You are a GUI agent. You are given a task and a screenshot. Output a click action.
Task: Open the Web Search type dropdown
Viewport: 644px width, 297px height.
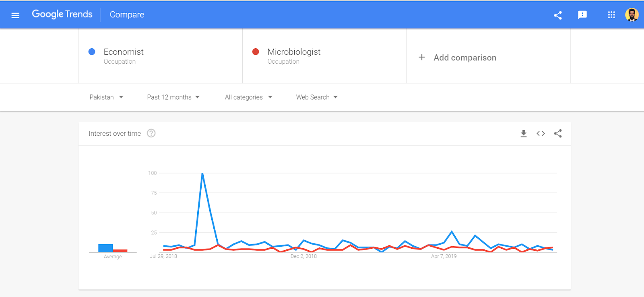point(317,97)
